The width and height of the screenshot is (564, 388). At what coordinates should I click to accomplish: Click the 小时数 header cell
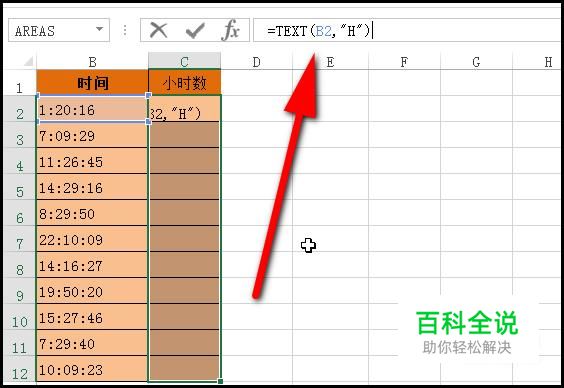pyautogui.click(x=185, y=82)
